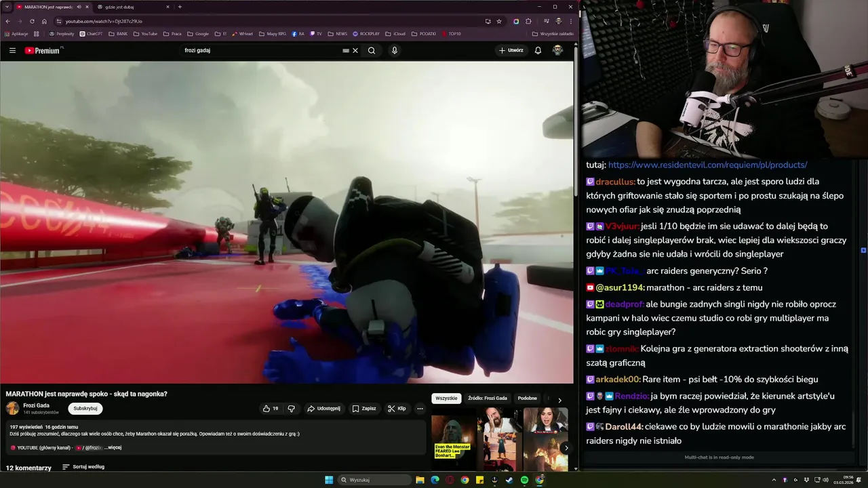Image resolution: width=868 pixels, height=488 pixels.
Task: Open the BANK bookmarks folder
Action: [x=118, y=33]
